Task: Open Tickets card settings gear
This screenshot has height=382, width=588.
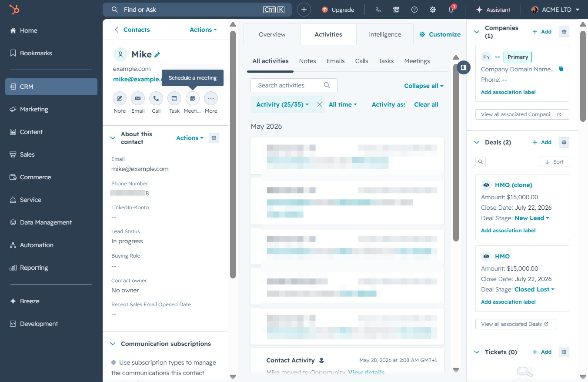Action: tap(564, 352)
